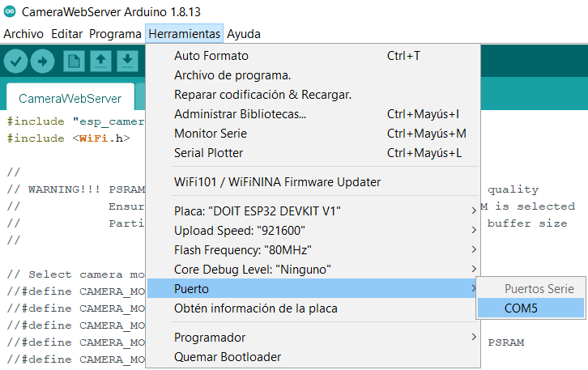Launch Monitor Serie from Herramientas
588x370 pixels.
coord(211,134)
